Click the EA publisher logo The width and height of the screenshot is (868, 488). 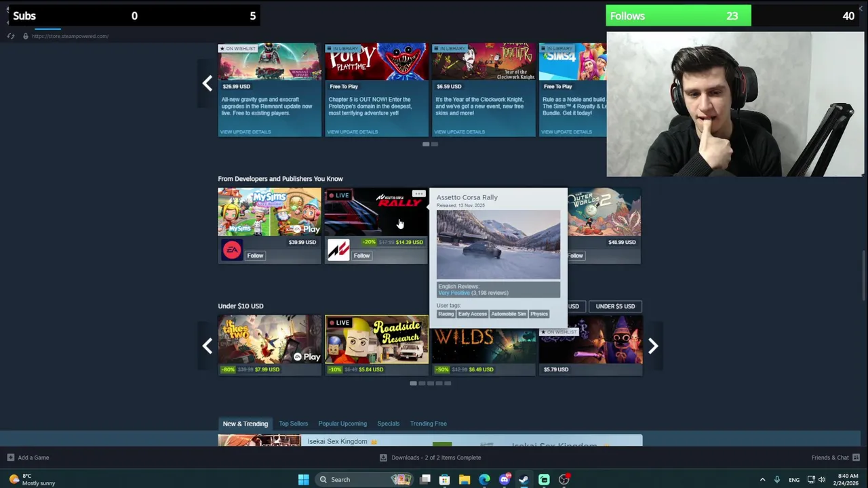point(232,250)
